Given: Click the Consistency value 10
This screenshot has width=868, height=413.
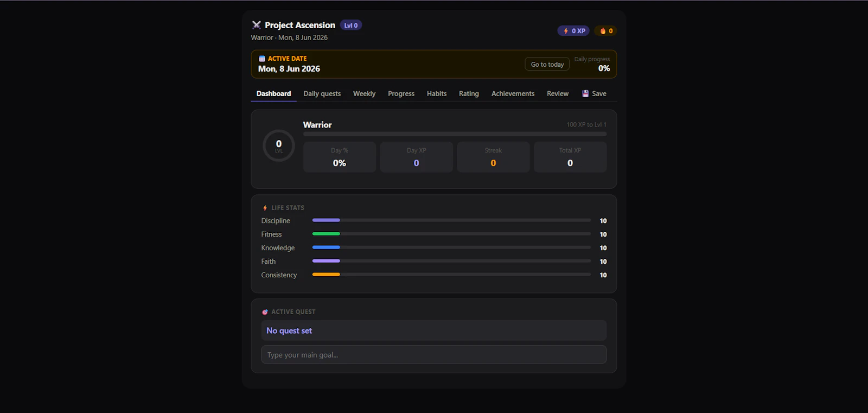Looking at the screenshot, I should click(603, 275).
